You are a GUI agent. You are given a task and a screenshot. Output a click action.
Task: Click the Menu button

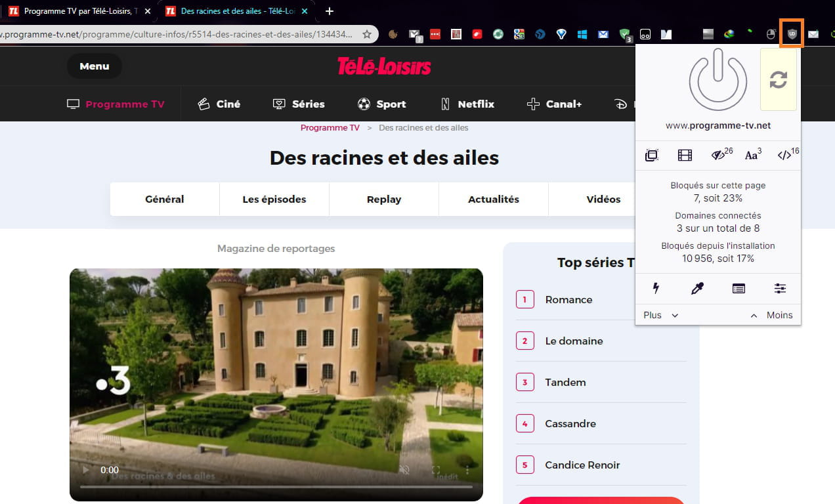(94, 66)
